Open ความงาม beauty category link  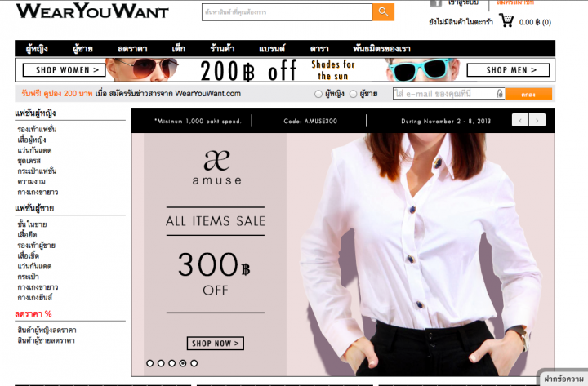click(x=31, y=181)
